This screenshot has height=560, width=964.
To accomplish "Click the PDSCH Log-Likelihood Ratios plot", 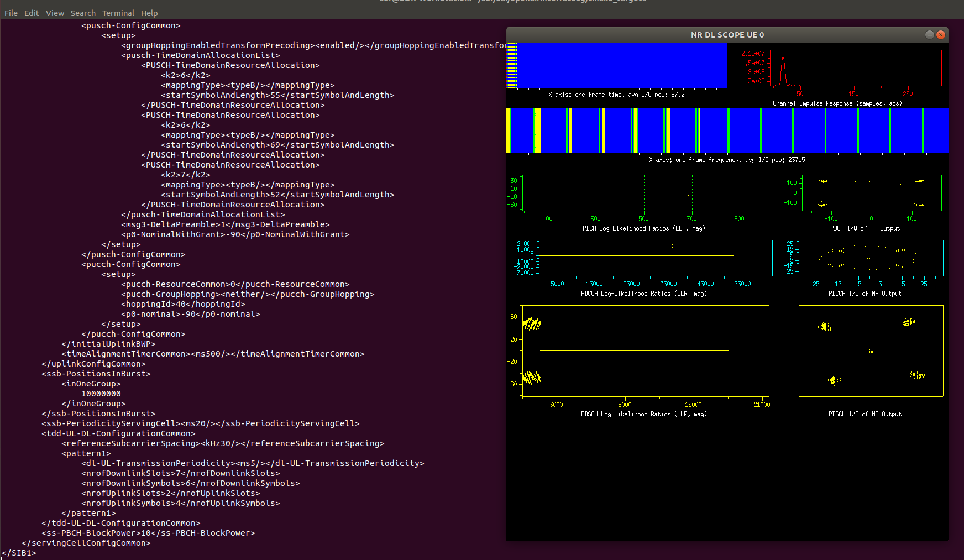I will (x=645, y=350).
